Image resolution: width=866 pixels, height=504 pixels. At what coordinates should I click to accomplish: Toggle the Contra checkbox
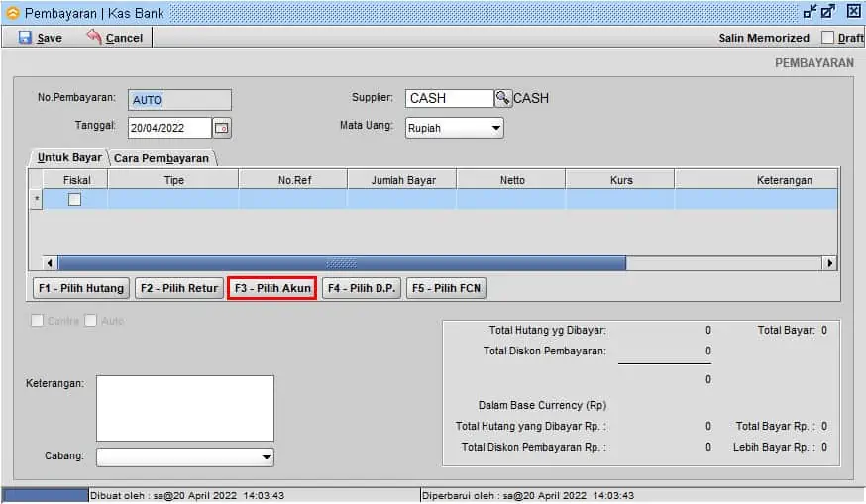tap(37, 321)
